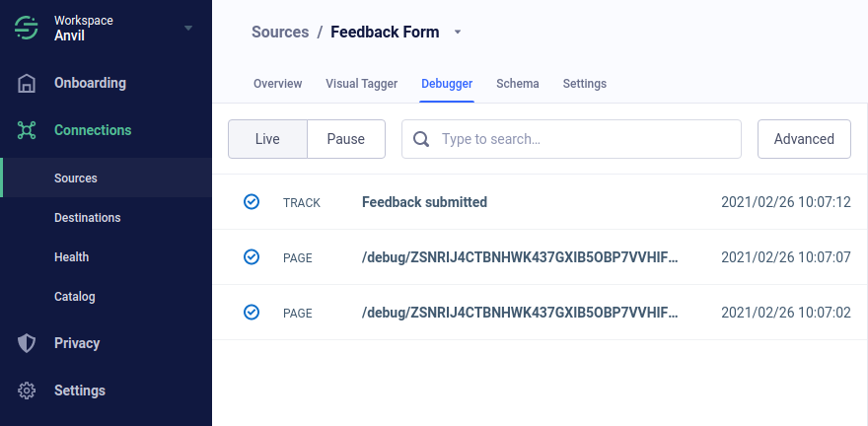Switch debugger to Live mode

click(x=267, y=139)
